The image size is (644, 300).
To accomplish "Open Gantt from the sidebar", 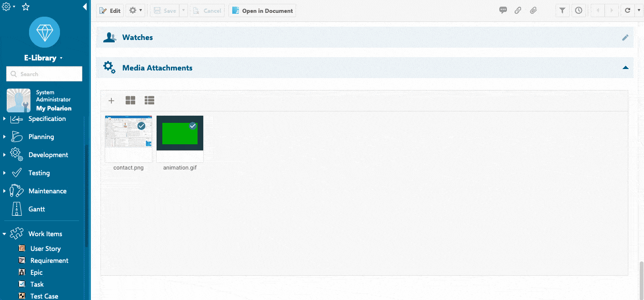I will (37, 209).
